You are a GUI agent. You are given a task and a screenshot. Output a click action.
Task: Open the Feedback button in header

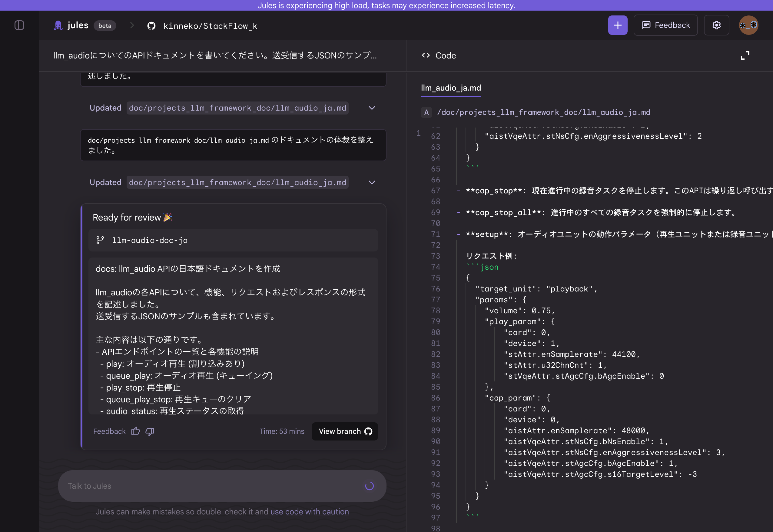tap(666, 25)
